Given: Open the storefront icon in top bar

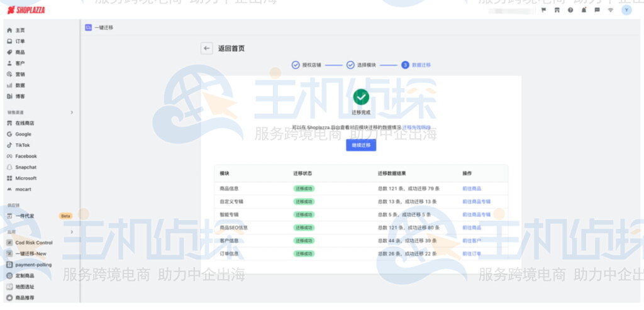Looking at the screenshot, I should click(557, 10).
